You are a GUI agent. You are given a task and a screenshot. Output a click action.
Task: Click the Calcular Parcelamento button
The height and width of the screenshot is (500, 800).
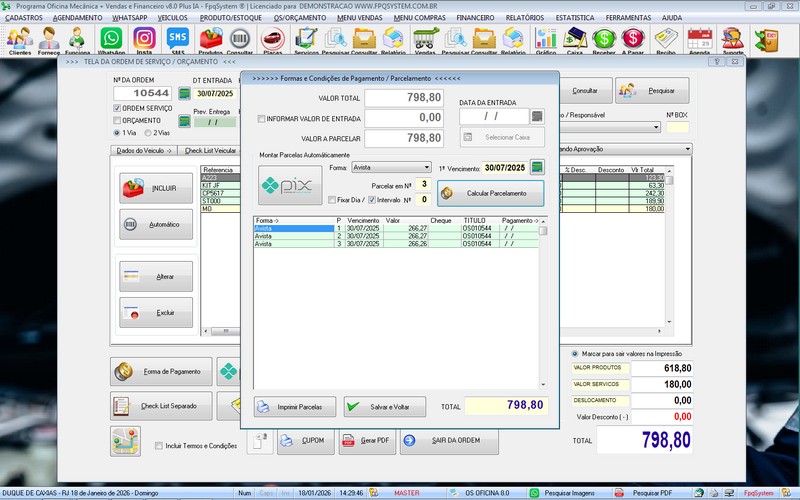pyautogui.click(x=491, y=192)
